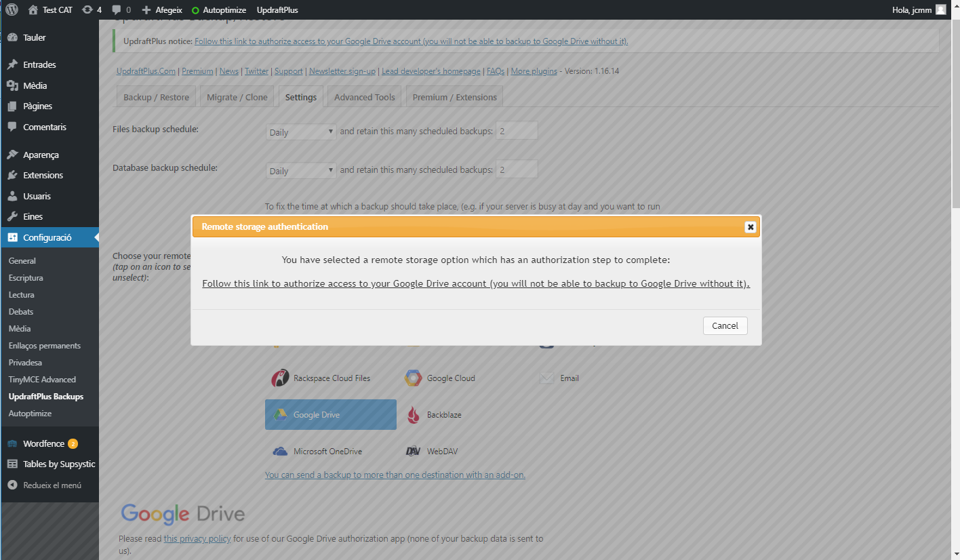Open Privadesa settings submenu item
The height and width of the screenshot is (560, 960).
tap(25, 362)
